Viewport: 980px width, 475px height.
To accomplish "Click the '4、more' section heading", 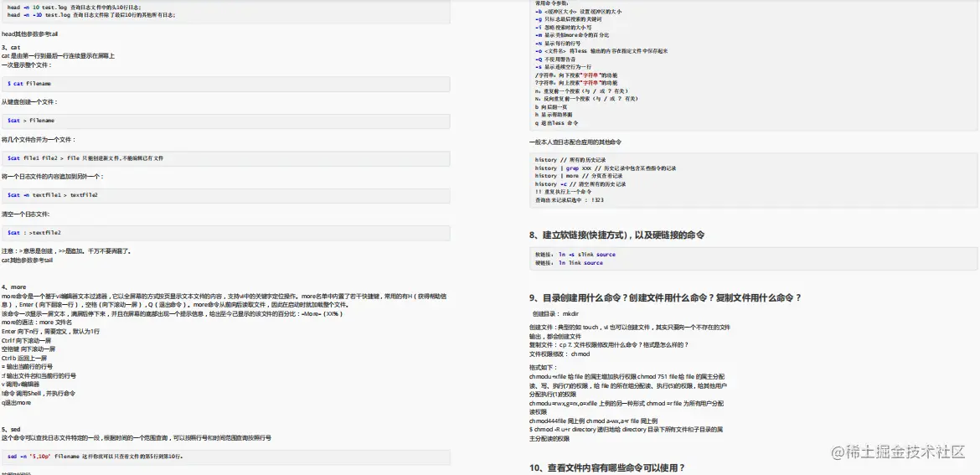I will (13, 287).
